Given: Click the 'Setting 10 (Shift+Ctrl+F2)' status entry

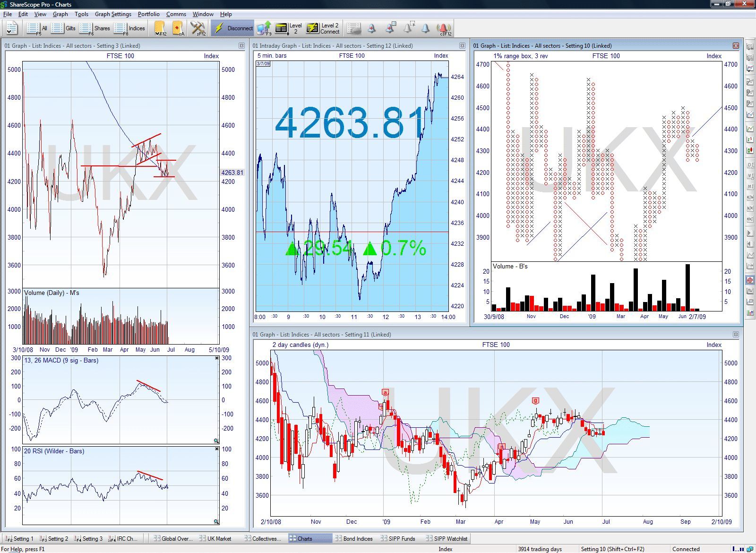Looking at the screenshot, I should click(x=612, y=549).
